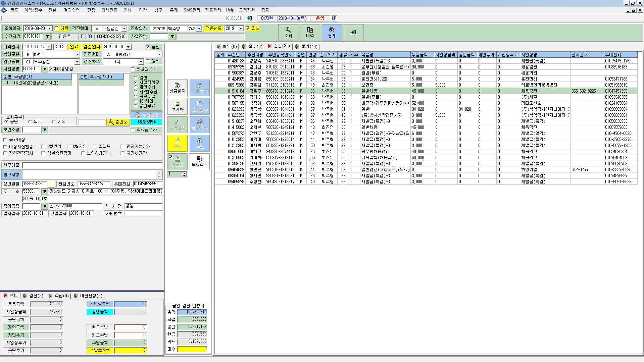Select the 개인수납 radio option
Image resolution: width=644 pixels, height=362 pixels.
click(x=136, y=87)
